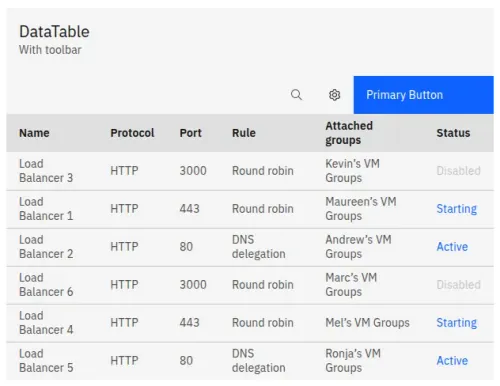Open the table search magnifier icon
The width and height of the screenshot is (500, 386).
[x=296, y=95]
